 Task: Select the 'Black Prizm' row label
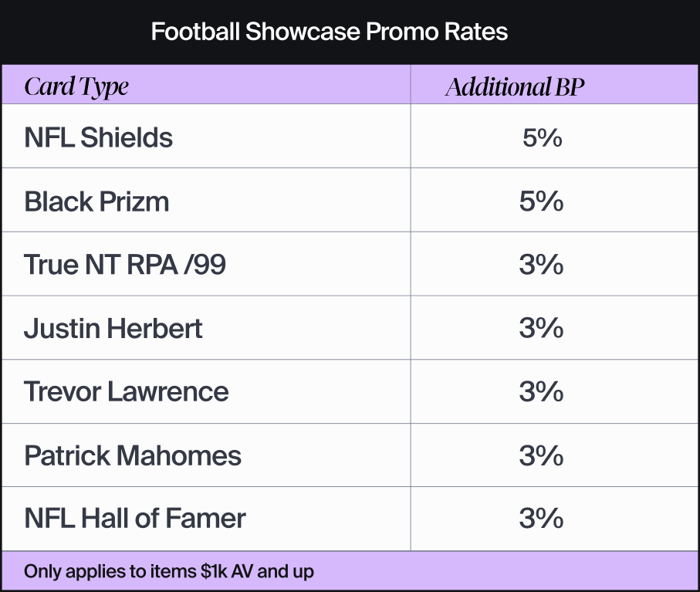coord(96,202)
